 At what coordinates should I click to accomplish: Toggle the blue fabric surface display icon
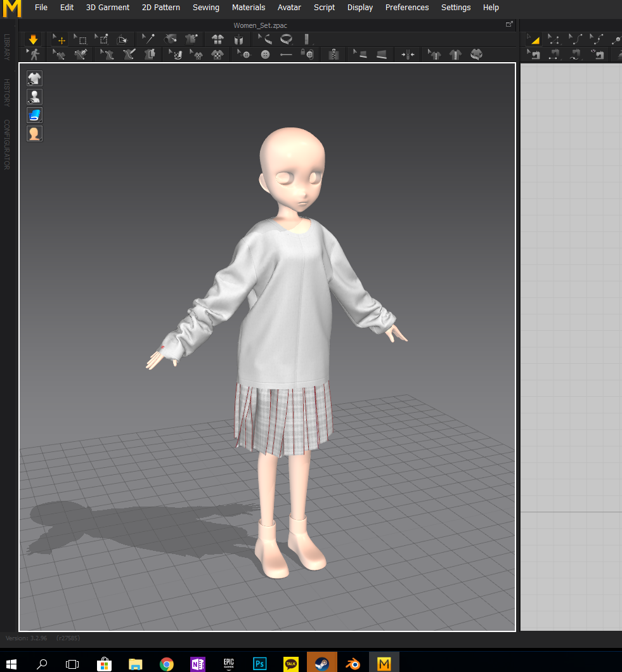[x=35, y=115]
